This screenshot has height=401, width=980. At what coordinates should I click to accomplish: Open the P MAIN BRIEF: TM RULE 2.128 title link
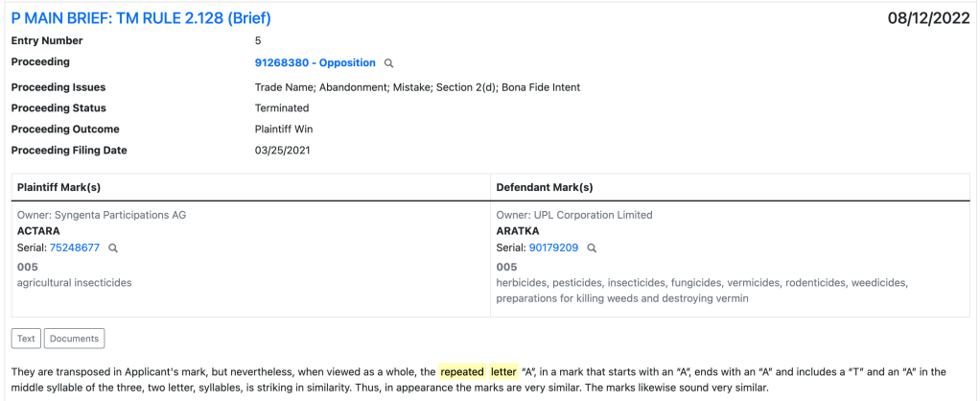[141, 18]
